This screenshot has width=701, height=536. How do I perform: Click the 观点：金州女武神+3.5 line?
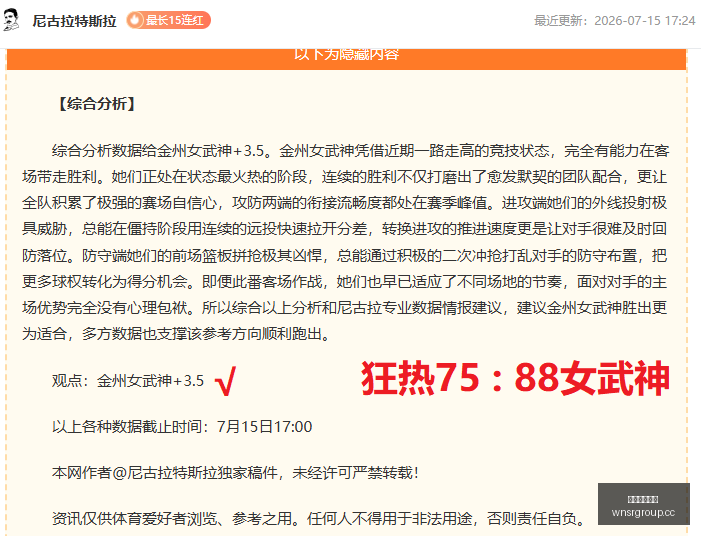(x=128, y=381)
